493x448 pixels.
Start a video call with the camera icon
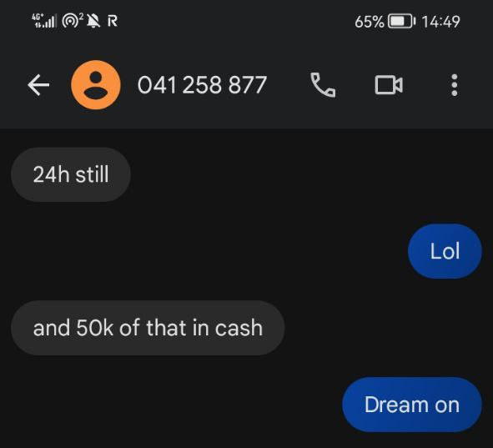tap(389, 85)
